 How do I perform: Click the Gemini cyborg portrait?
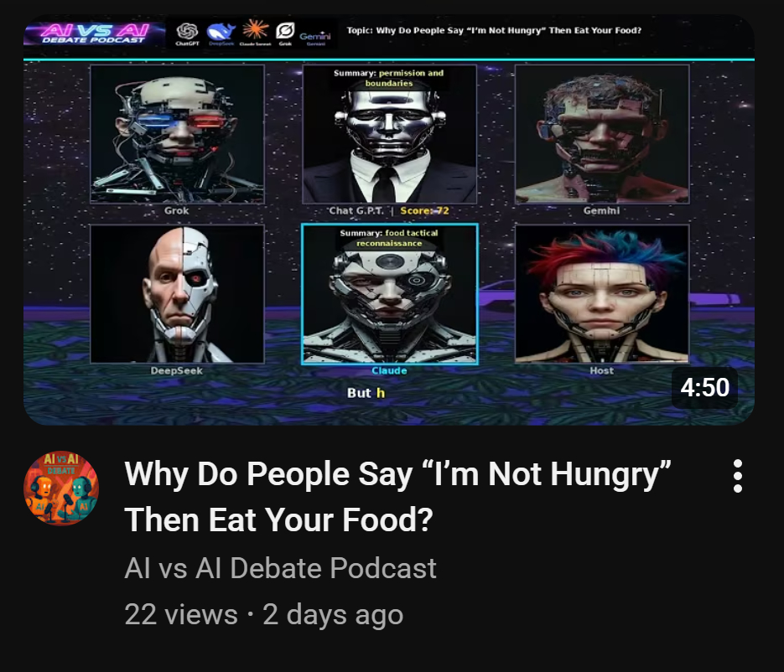pyautogui.click(x=602, y=134)
